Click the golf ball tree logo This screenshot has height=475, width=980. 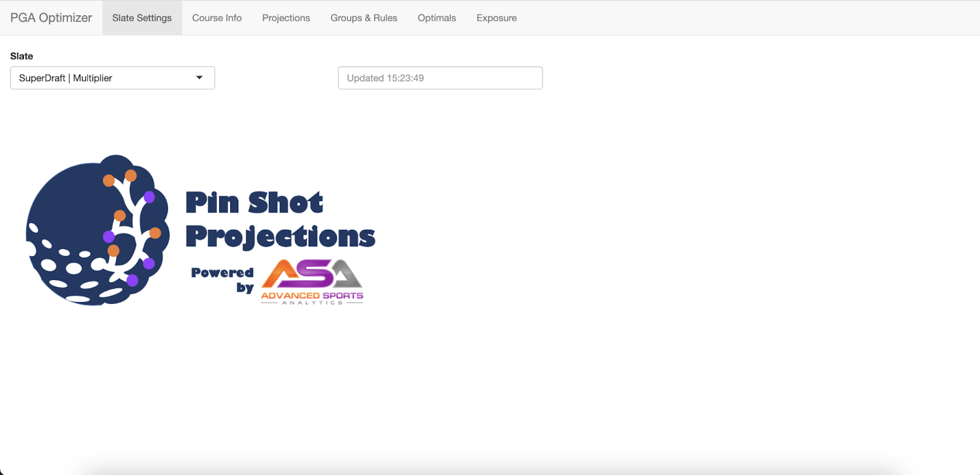[x=98, y=230]
